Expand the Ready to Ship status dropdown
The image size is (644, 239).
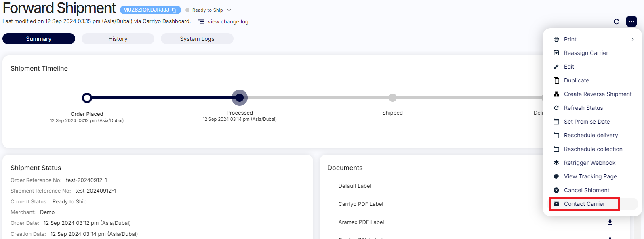229,10
